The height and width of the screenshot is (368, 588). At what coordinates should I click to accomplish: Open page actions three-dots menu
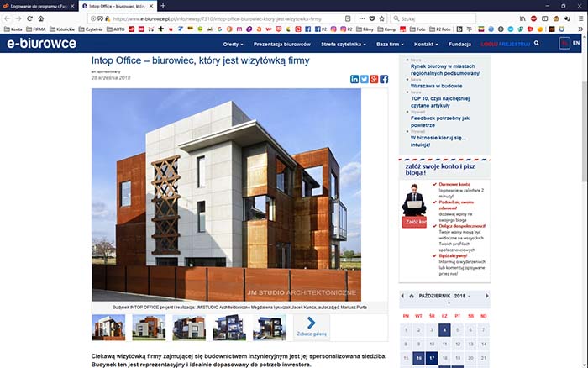click(362, 18)
